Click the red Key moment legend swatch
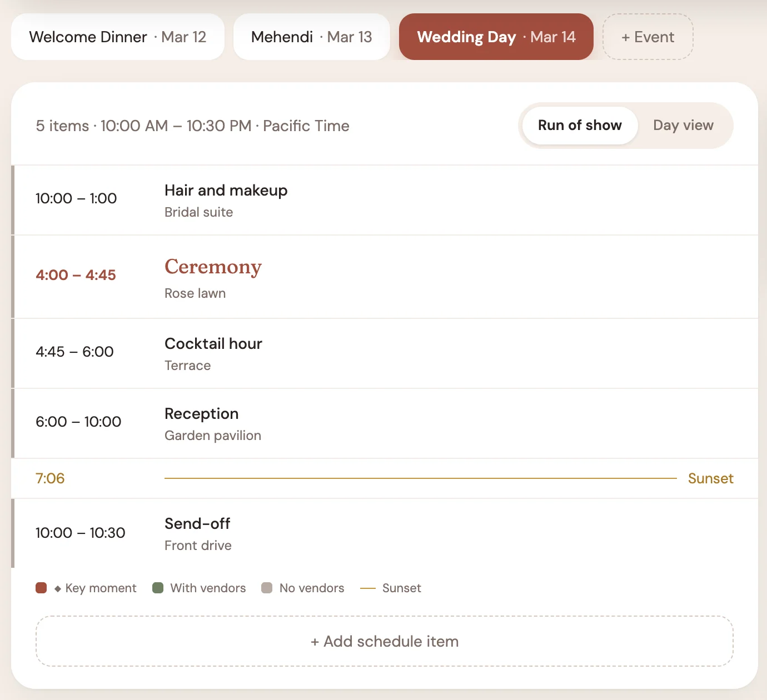Image resolution: width=767 pixels, height=700 pixels. (41, 588)
